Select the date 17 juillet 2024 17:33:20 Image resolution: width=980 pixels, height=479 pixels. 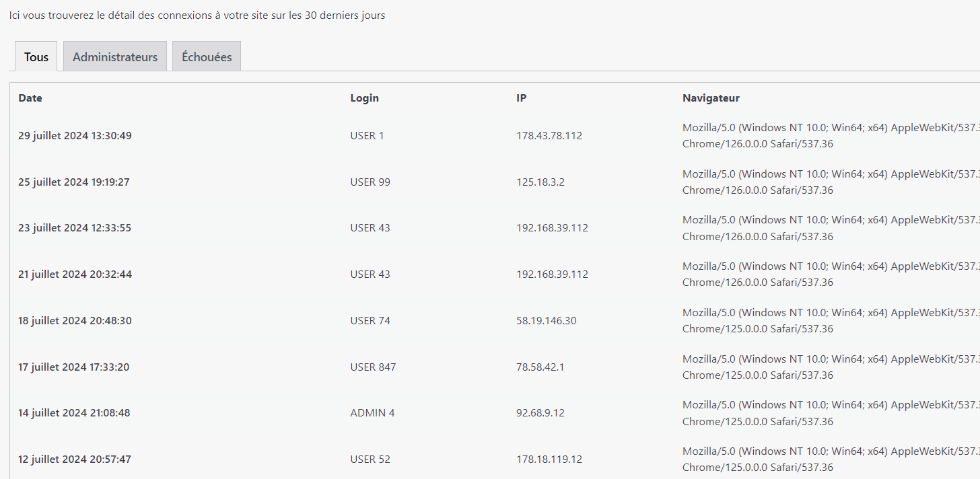tap(74, 367)
